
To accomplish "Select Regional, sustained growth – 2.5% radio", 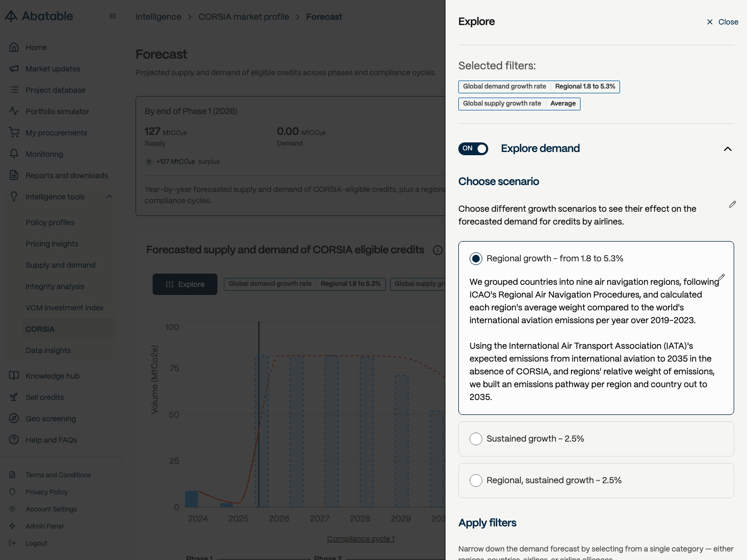I will (476, 481).
